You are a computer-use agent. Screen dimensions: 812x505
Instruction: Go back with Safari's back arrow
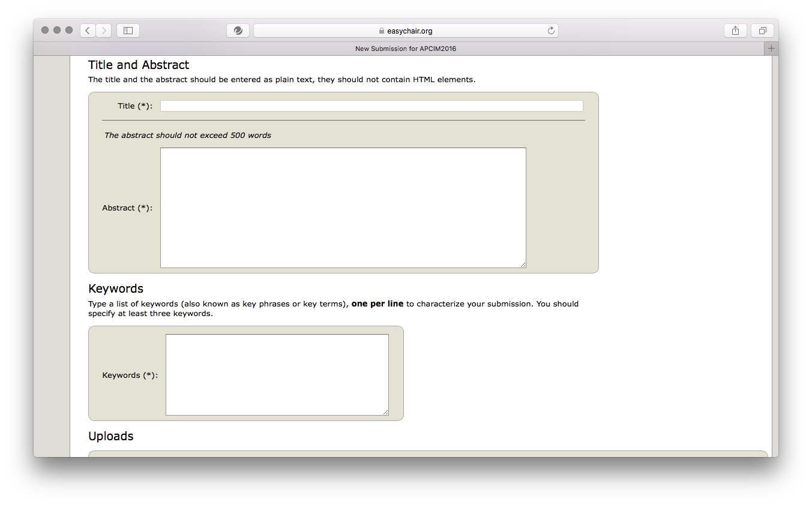(88, 31)
